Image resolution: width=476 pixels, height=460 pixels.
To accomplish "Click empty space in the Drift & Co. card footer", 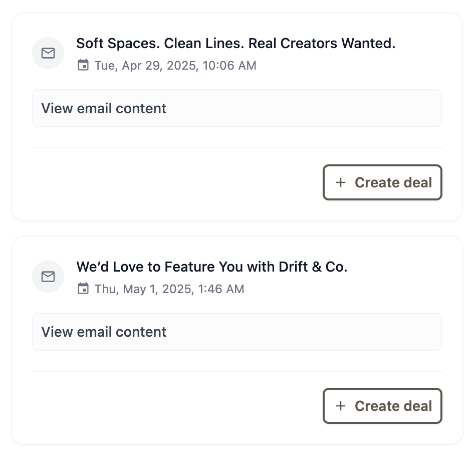I will tap(176, 406).
